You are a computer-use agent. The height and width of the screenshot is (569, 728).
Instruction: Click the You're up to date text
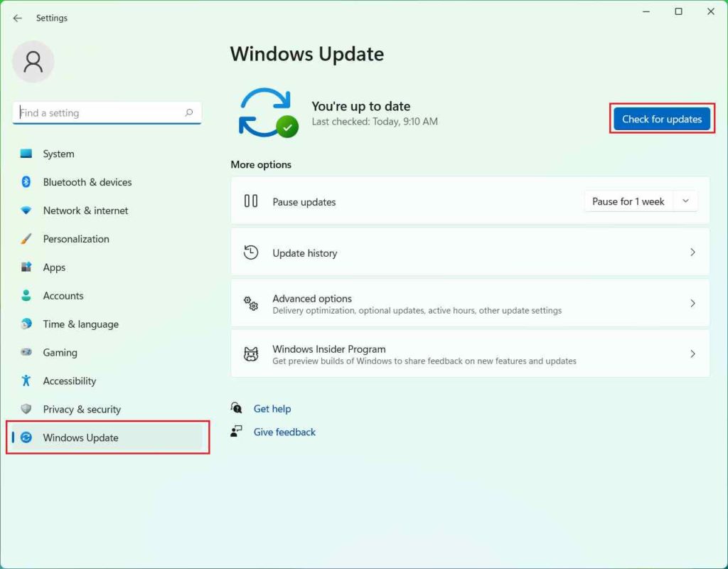tap(360, 107)
